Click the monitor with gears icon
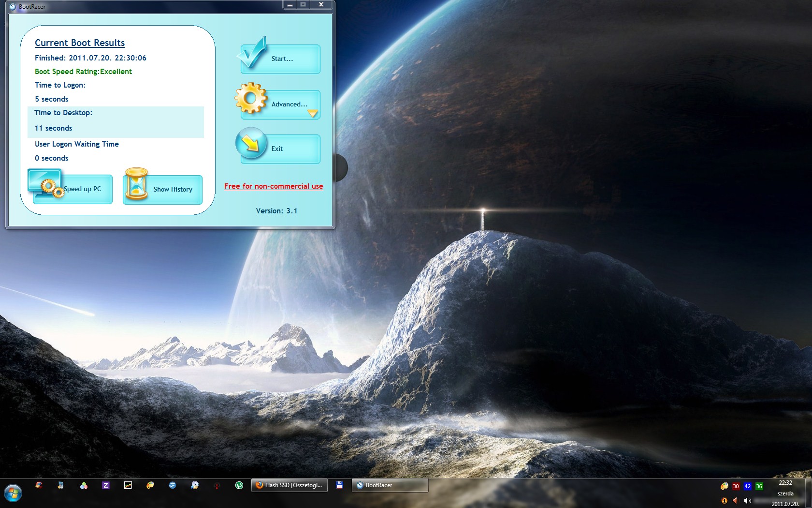 point(45,183)
